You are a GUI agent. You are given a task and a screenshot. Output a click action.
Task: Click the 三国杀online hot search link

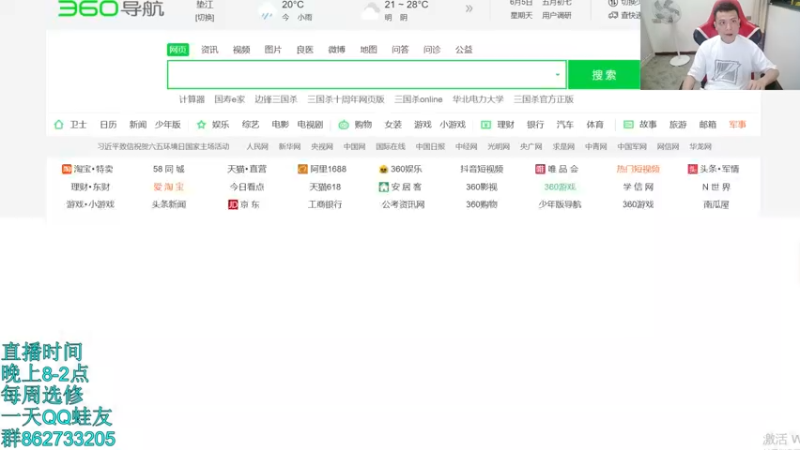pos(418,99)
